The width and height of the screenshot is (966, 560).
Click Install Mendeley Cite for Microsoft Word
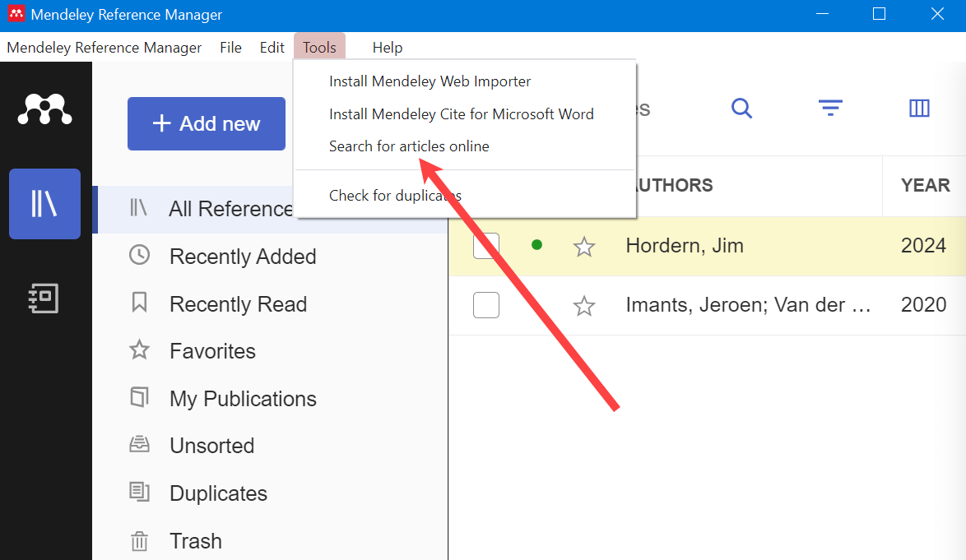click(461, 113)
